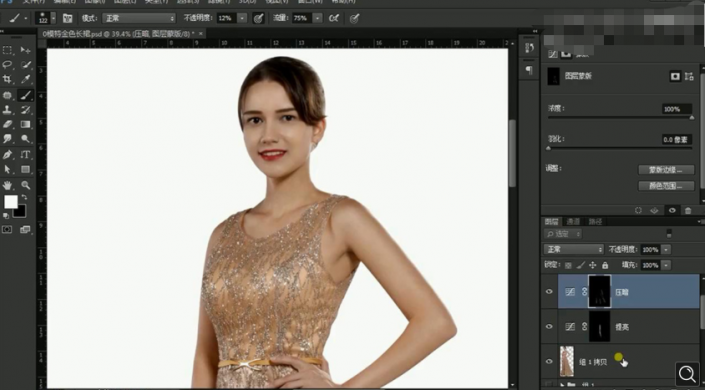The width and height of the screenshot is (705, 390).
Task: Swap foreground and background colors
Action: [x=24, y=197]
